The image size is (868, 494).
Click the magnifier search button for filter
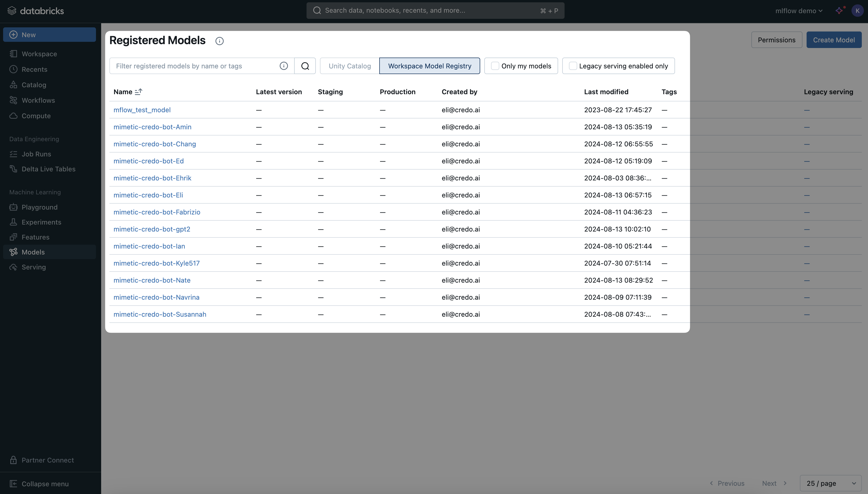[305, 66]
